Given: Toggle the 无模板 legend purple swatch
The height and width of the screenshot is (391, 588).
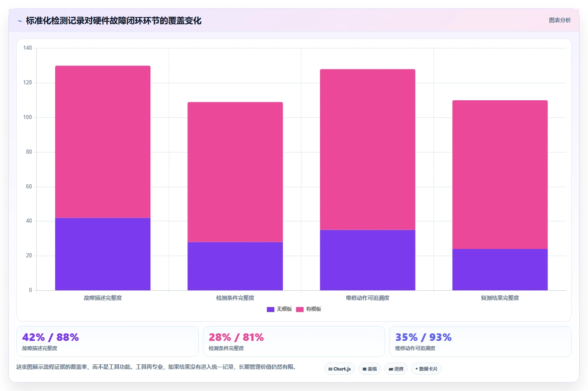Looking at the screenshot, I should point(271,310).
